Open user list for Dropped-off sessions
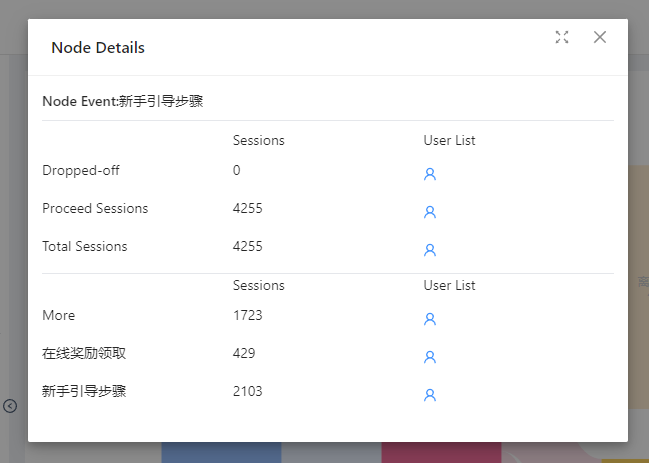Image resolution: width=649 pixels, height=463 pixels. click(x=430, y=174)
